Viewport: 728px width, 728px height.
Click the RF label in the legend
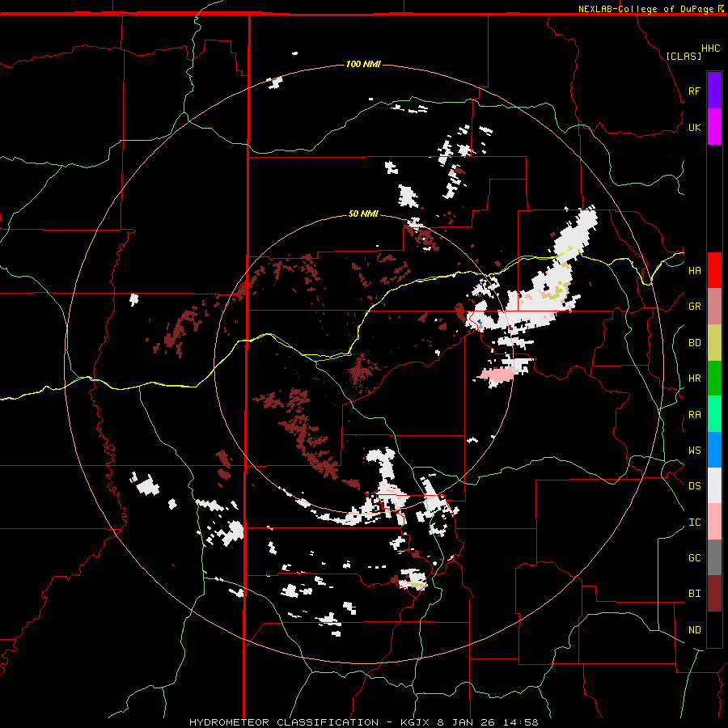click(x=694, y=91)
